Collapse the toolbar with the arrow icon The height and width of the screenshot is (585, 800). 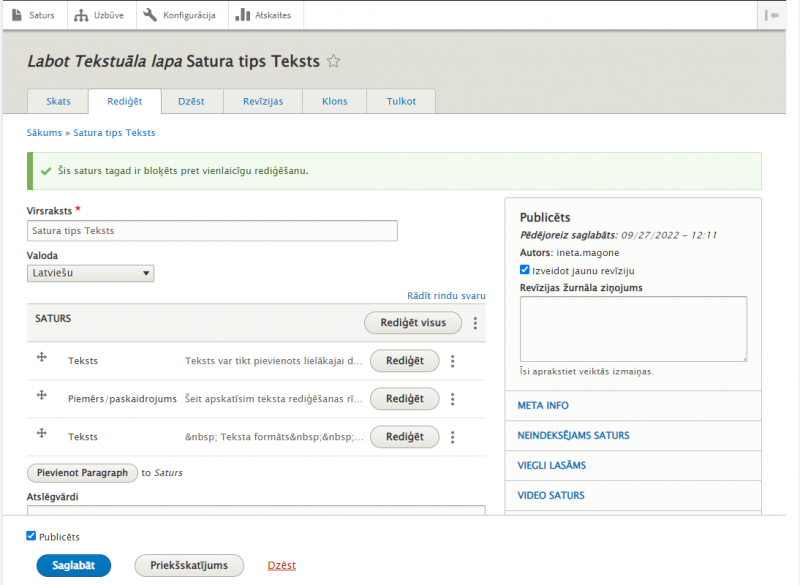tap(771, 15)
